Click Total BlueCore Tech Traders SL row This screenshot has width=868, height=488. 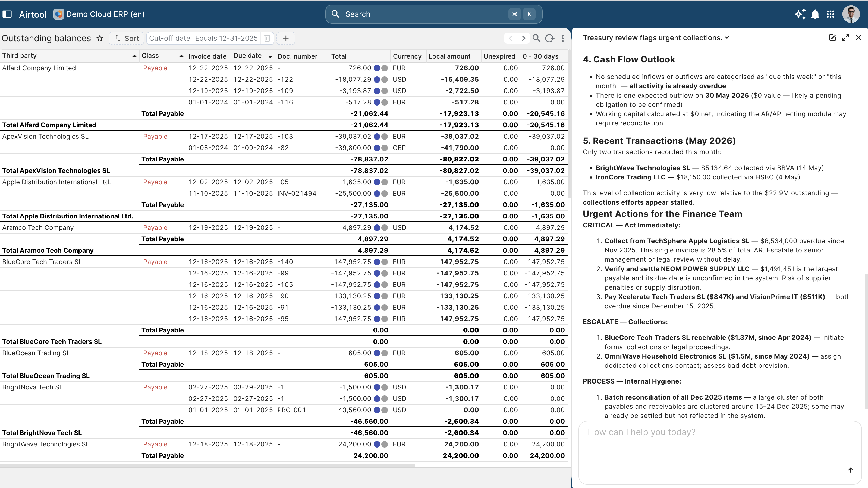click(x=284, y=341)
